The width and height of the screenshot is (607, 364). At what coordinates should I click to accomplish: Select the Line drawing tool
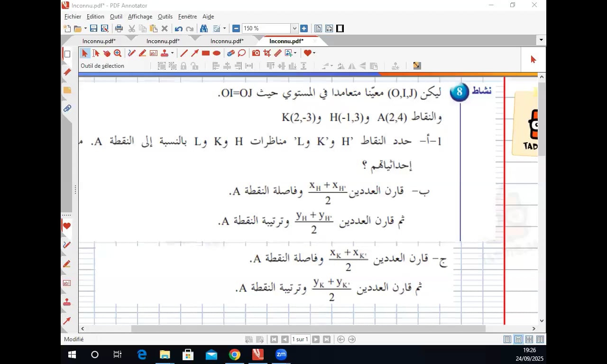(184, 53)
